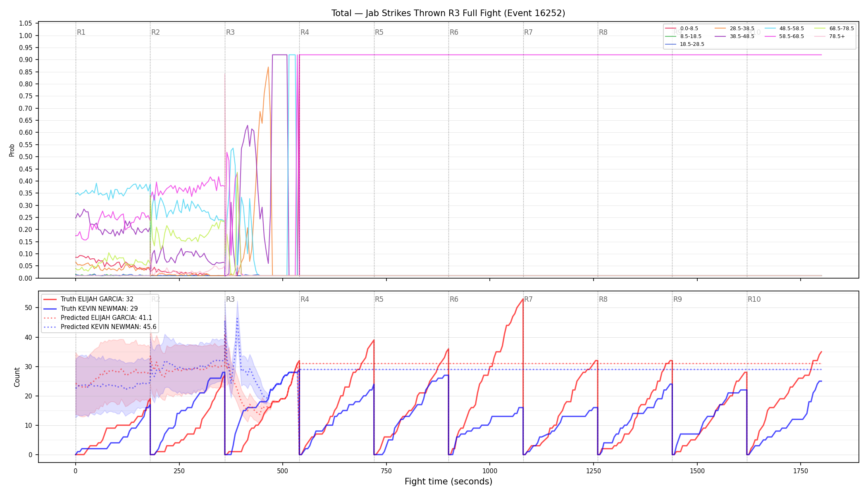Click the chart title mentioning Event 16252
This screenshot has width=868, height=496.
click(x=448, y=13)
